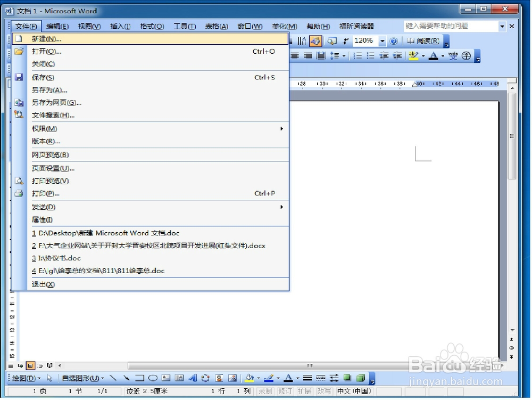This screenshot has height=400, width=532.
Task: Toggle 改写 overtype mode in status bar
Action: (x=323, y=391)
